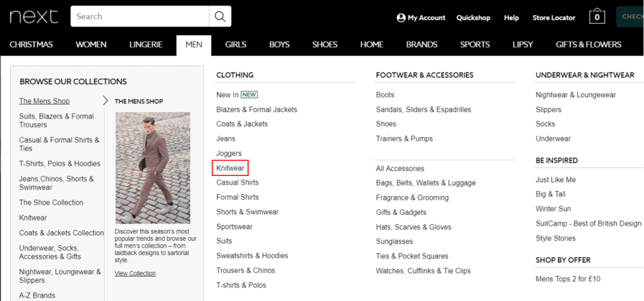Open the GIRLS menu tab

tap(235, 45)
